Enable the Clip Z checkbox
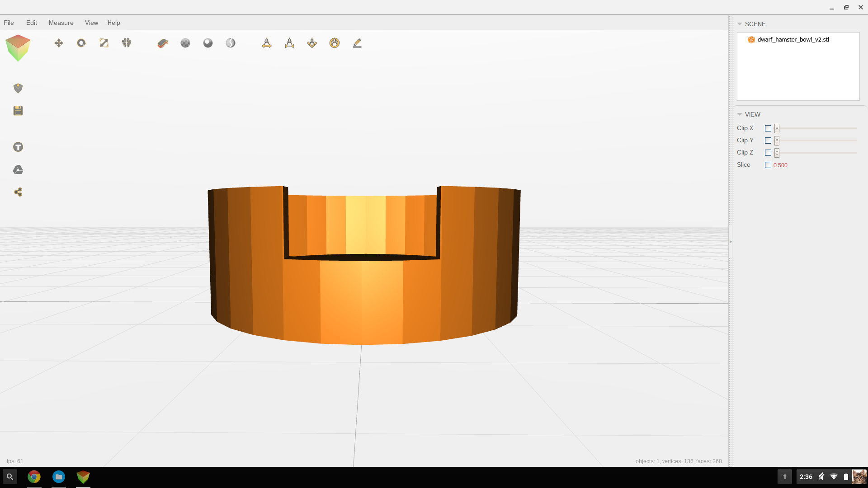Screen dimensions: 868x488 768,153
